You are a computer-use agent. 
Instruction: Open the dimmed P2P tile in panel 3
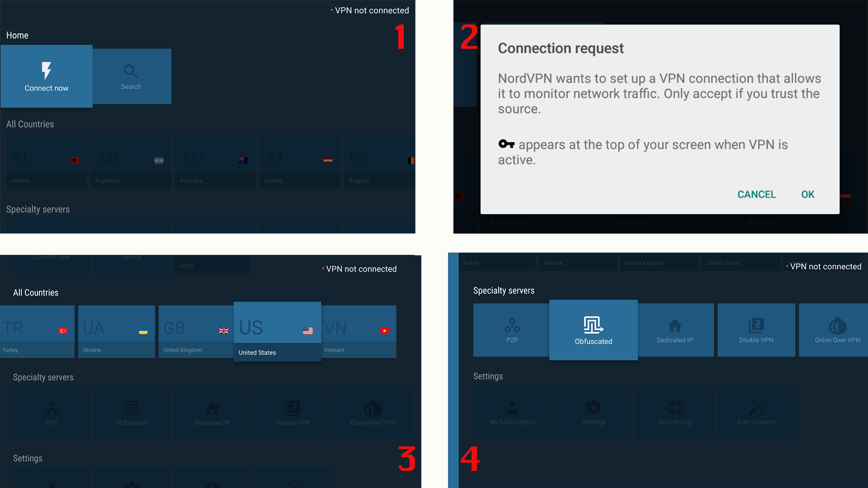pos(52,413)
